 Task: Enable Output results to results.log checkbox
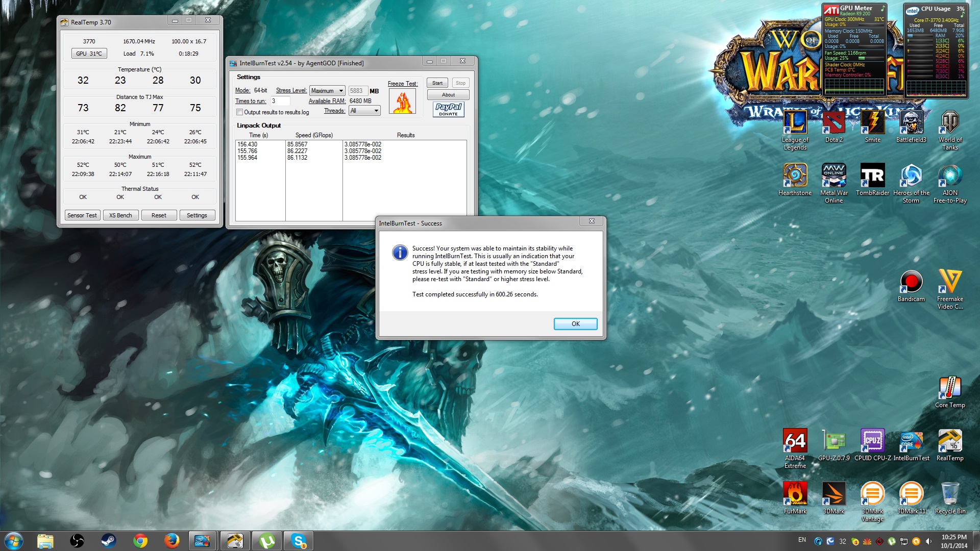[x=239, y=112]
